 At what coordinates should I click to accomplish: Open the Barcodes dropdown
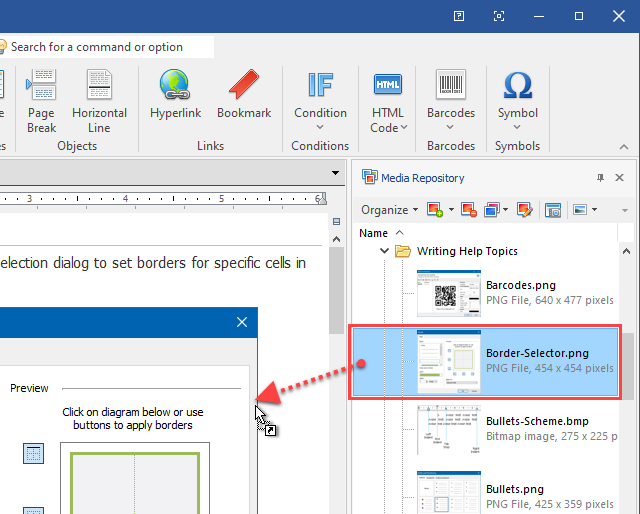point(451,100)
